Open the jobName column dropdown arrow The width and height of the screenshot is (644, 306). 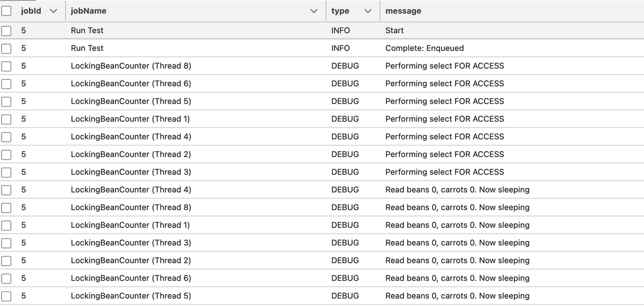coord(314,11)
